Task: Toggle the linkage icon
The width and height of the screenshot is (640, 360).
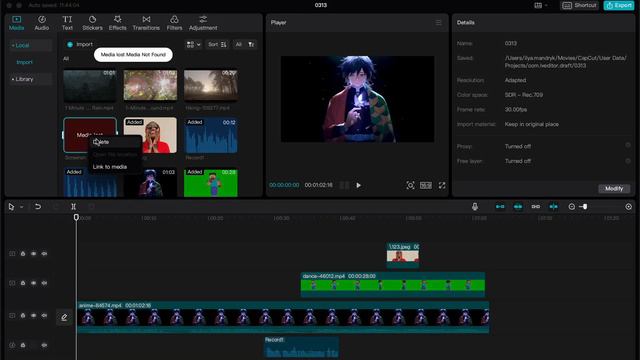Action: [x=536, y=207]
